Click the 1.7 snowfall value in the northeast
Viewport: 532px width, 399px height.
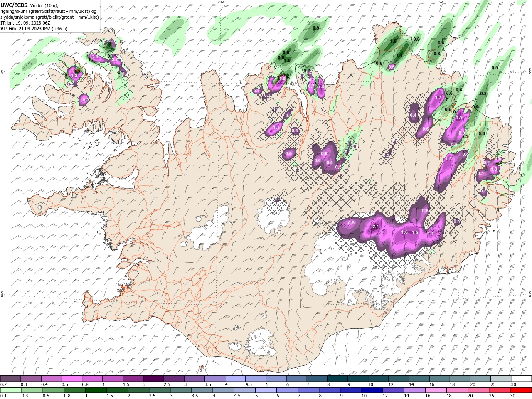point(438,98)
